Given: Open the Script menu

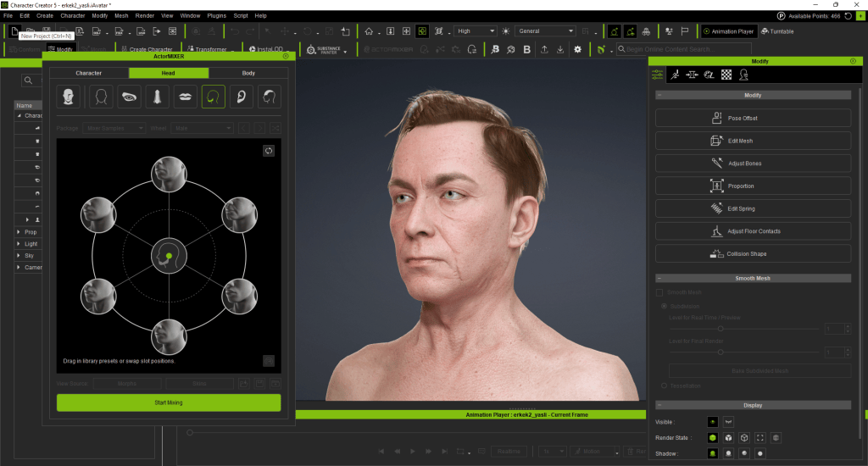Looking at the screenshot, I should pyautogui.click(x=241, y=15).
